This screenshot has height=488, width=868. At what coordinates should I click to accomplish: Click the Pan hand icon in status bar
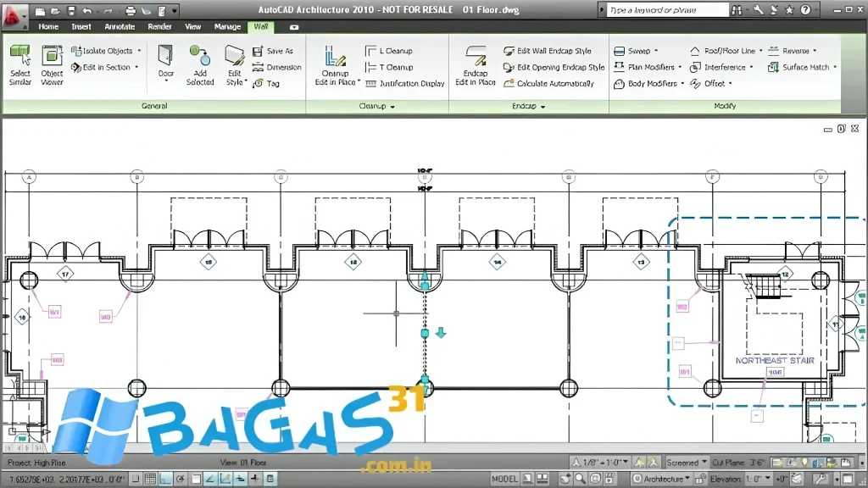tap(565, 479)
